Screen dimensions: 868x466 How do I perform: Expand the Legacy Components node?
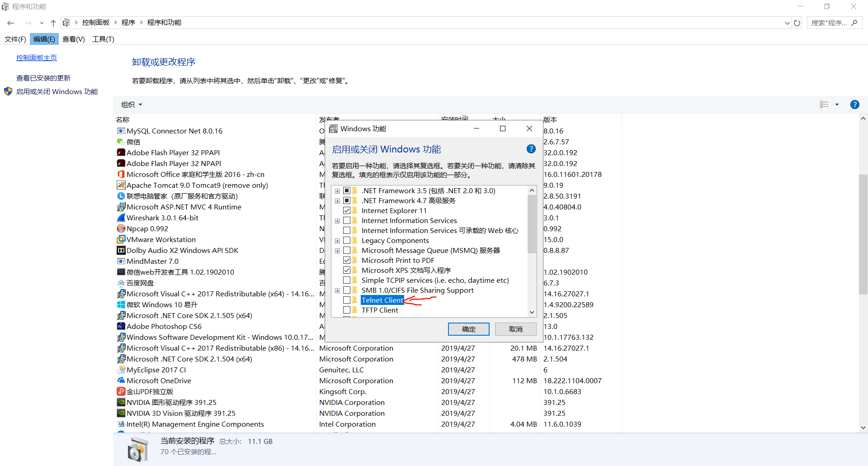pyautogui.click(x=337, y=241)
